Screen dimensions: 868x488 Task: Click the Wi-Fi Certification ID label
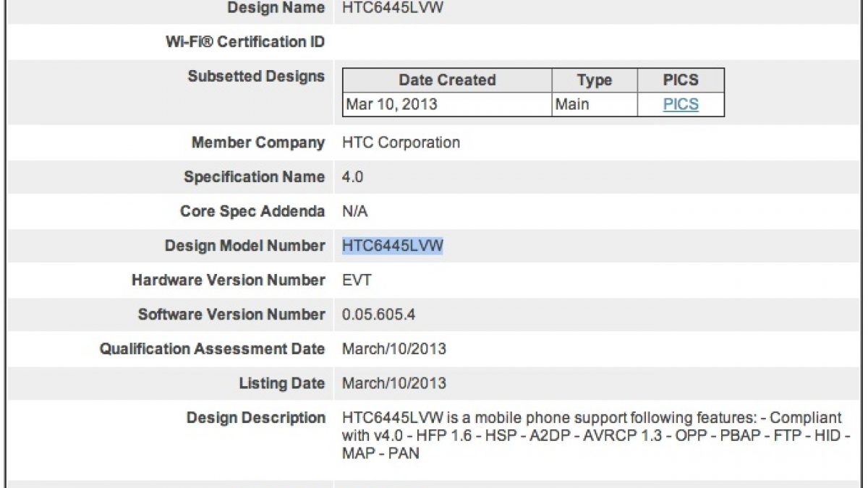245,42
